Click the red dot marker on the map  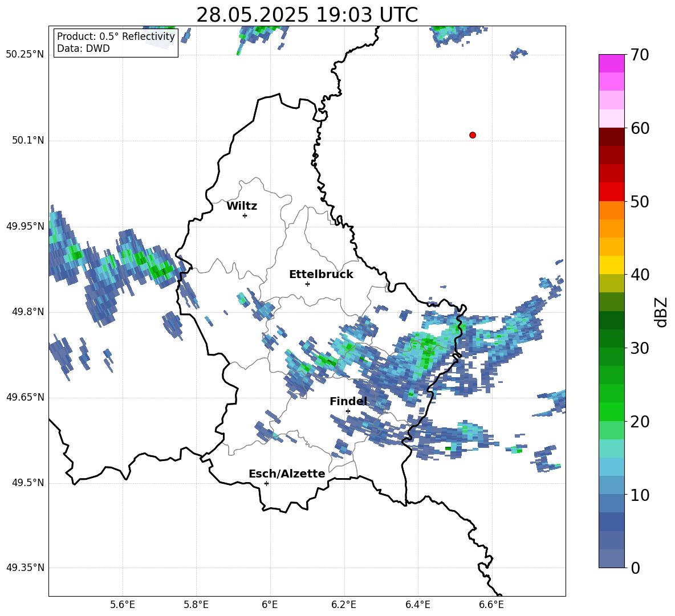pyautogui.click(x=472, y=135)
